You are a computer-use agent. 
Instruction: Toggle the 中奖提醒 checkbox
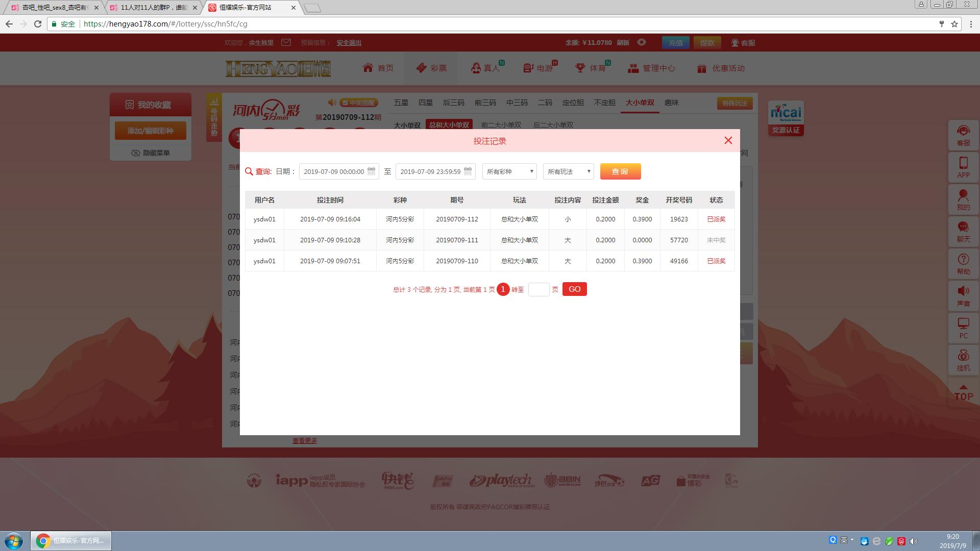point(345,103)
